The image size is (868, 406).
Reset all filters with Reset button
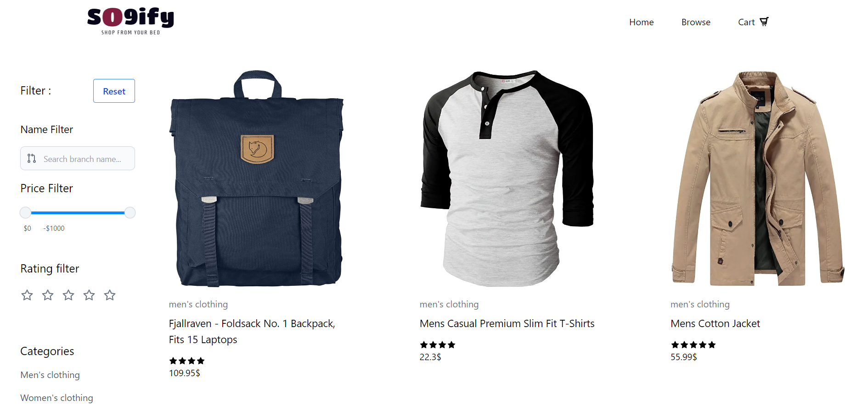(114, 91)
